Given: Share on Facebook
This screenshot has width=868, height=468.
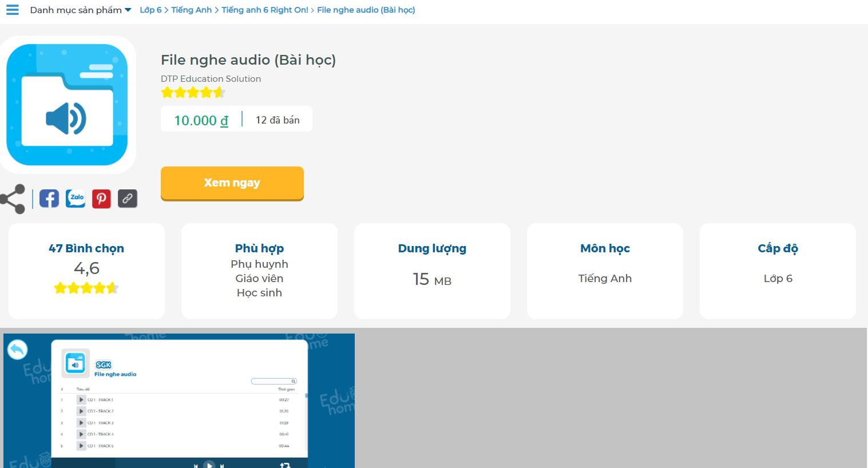Looking at the screenshot, I should pyautogui.click(x=49, y=199).
